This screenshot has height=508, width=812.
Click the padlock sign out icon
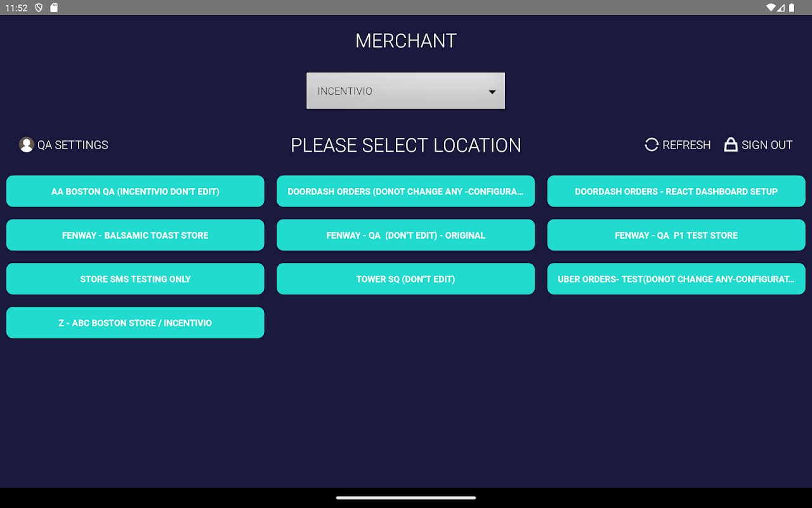[731, 145]
